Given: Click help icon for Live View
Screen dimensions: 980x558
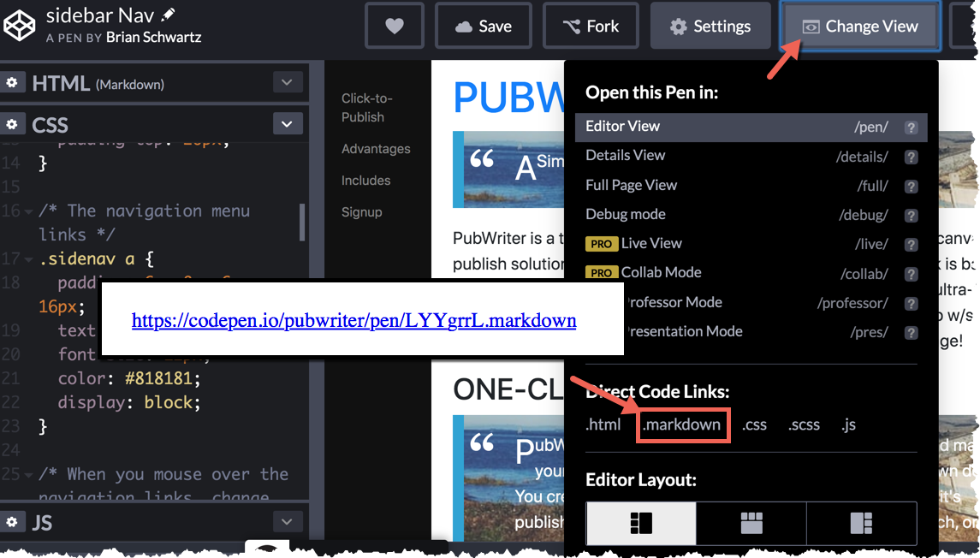Looking at the screenshot, I should (912, 245).
